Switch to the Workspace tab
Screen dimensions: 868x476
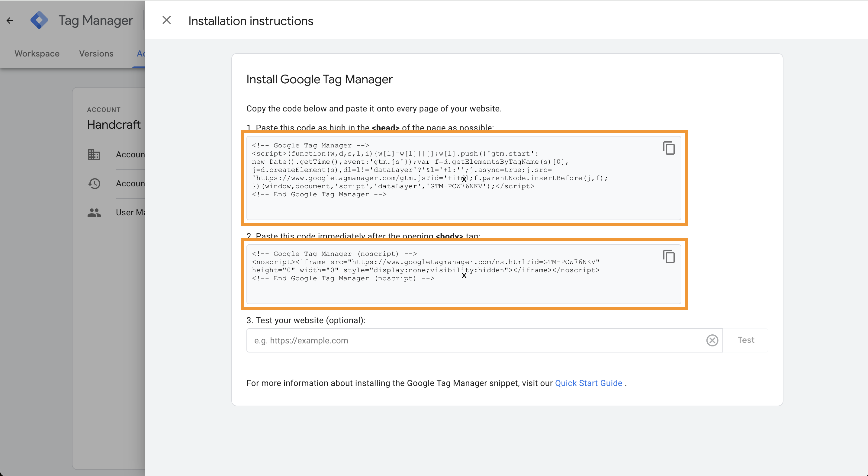(x=37, y=53)
